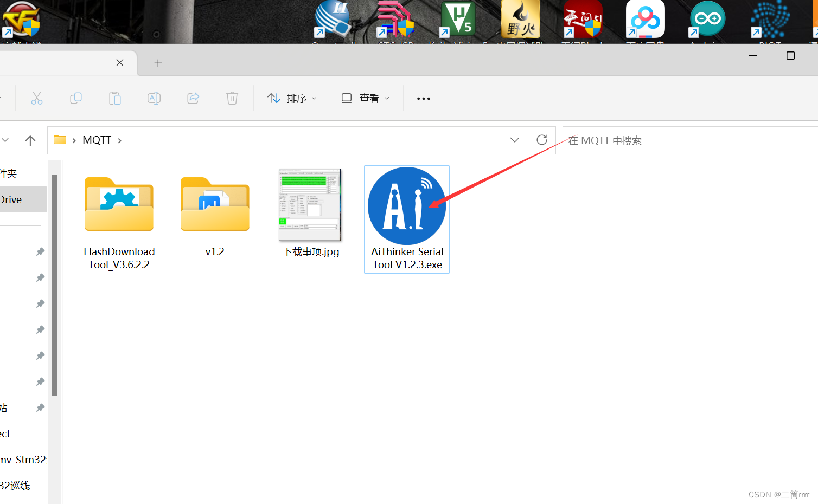818x504 pixels.
Task: Minimize the Explorer window
Action: click(753, 55)
